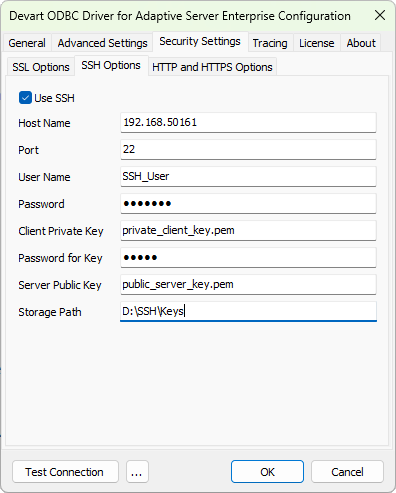Click the Password for Key field

click(248, 257)
